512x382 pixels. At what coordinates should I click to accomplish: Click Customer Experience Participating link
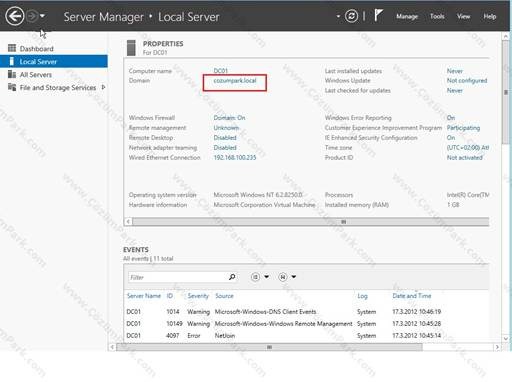click(x=463, y=128)
